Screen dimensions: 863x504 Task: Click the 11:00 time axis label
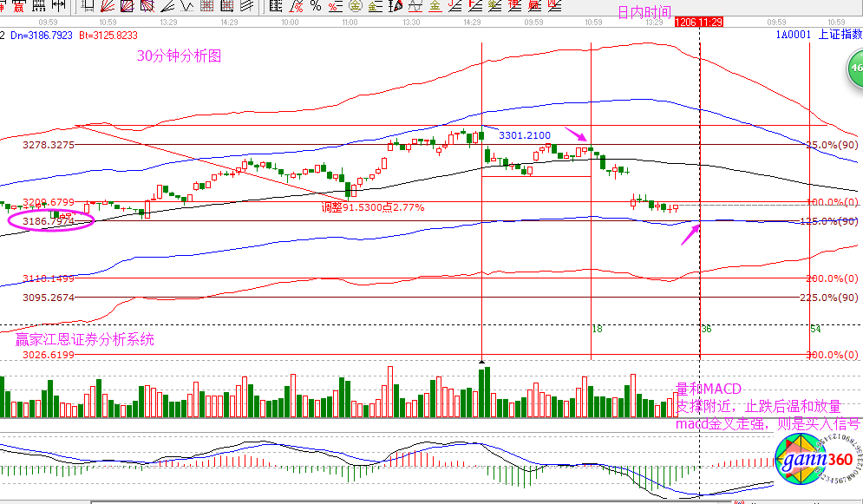coord(350,23)
